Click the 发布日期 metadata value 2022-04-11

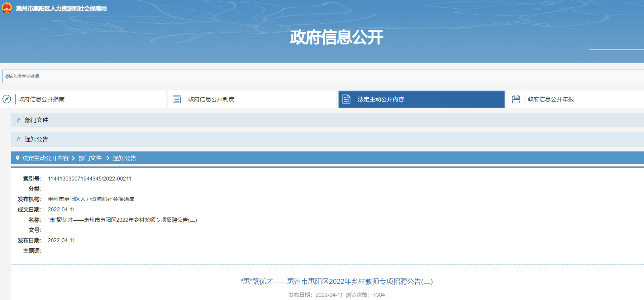(x=61, y=240)
